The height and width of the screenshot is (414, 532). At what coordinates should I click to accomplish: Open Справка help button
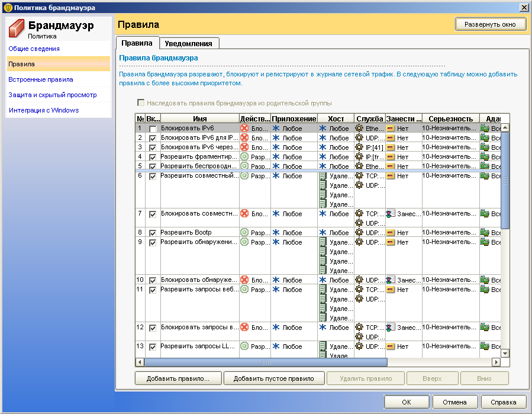click(504, 402)
